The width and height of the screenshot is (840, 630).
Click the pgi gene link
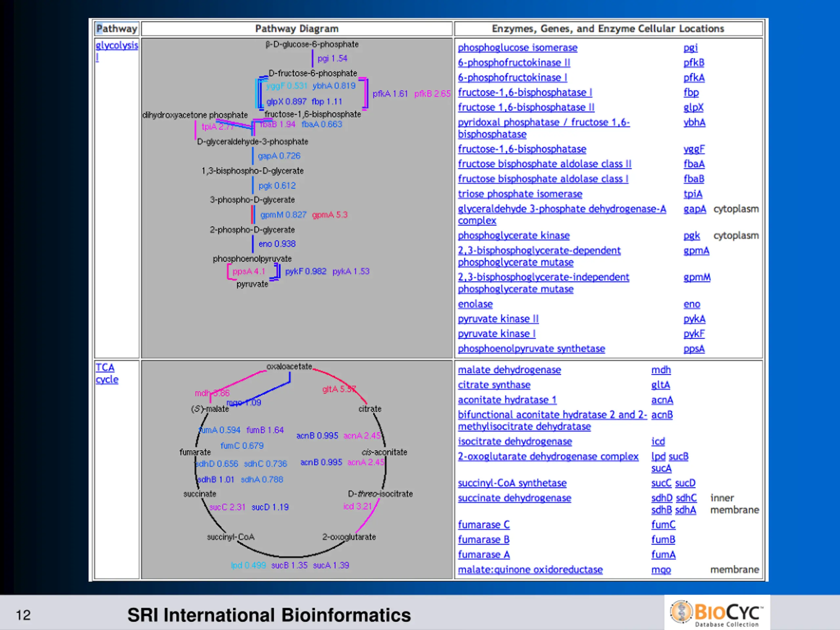[x=690, y=48]
